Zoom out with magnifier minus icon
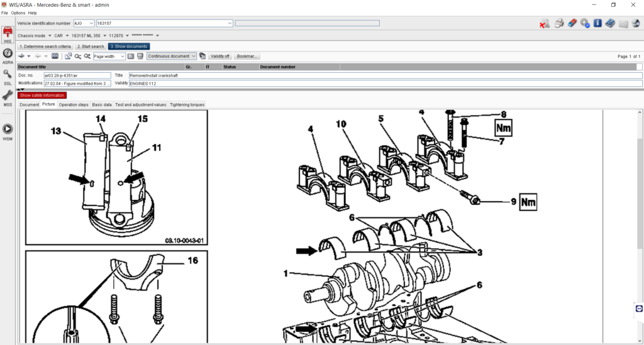This screenshot has height=345, width=644. [x=77, y=56]
